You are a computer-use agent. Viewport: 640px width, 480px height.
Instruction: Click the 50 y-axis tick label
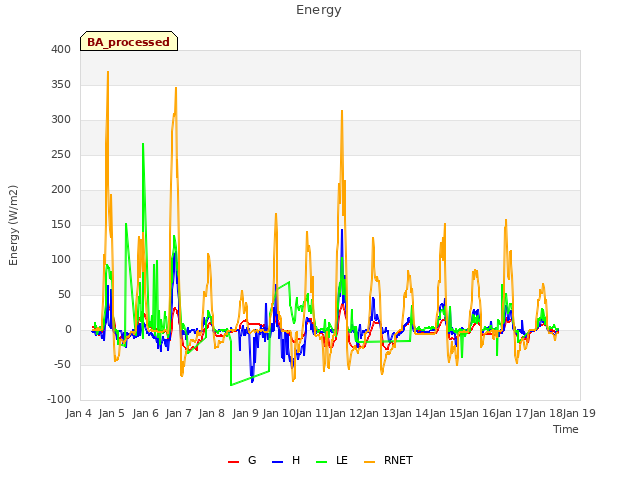tap(64, 295)
